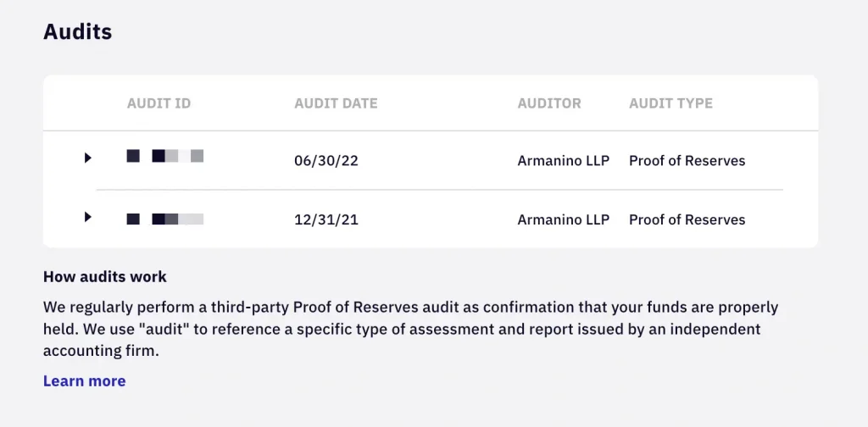Click the Auditor column header
The image size is (868, 427).
pos(549,103)
